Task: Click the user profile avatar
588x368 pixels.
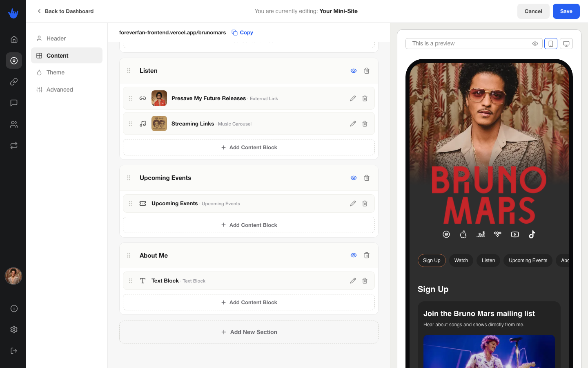Action: 13,276
